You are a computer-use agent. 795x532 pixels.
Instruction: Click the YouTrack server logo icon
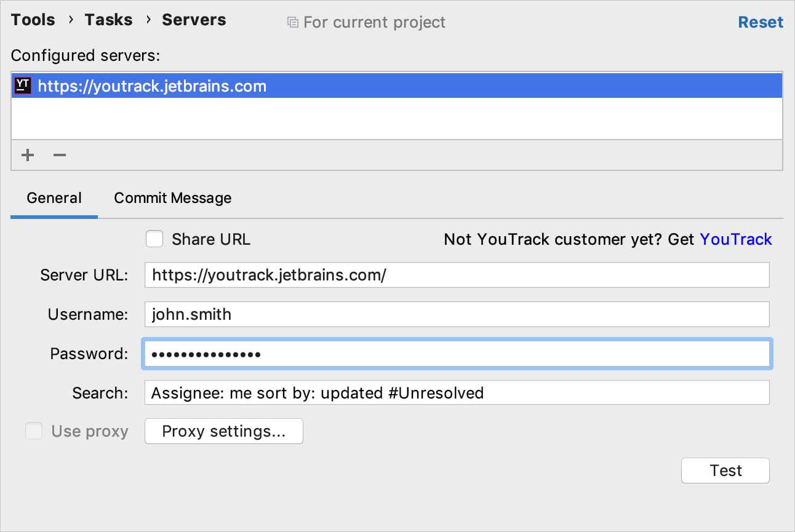point(23,85)
